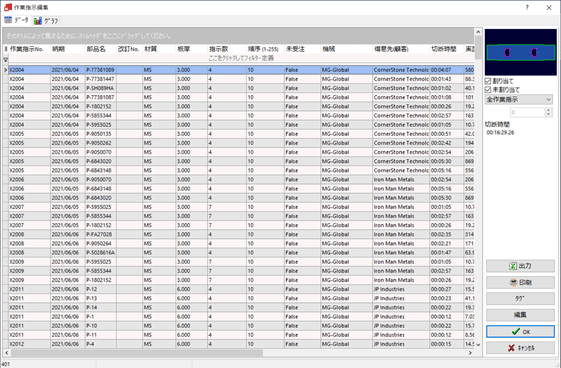Click the help question mark in the title bar
Image resolution: width=561 pixels, height=368 pixels.
[x=527, y=8]
